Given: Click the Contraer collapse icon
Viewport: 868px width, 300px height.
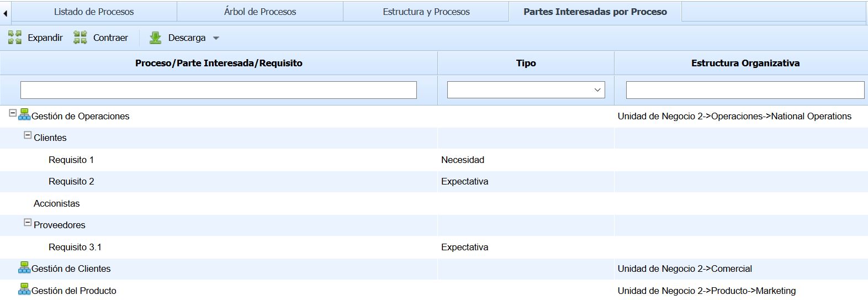Looking at the screenshot, I should [x=80, y=38].
